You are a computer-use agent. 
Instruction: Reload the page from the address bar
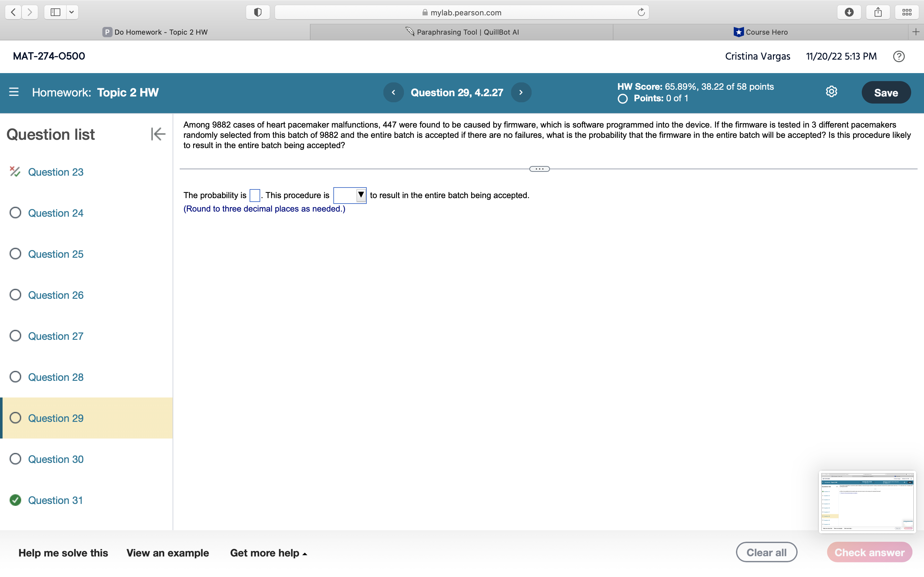coord(640,12)
